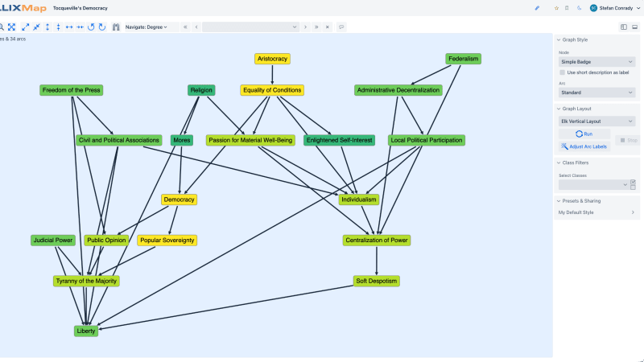
Task: Click the blue pencil edit icon
Action: pos(537,8)
